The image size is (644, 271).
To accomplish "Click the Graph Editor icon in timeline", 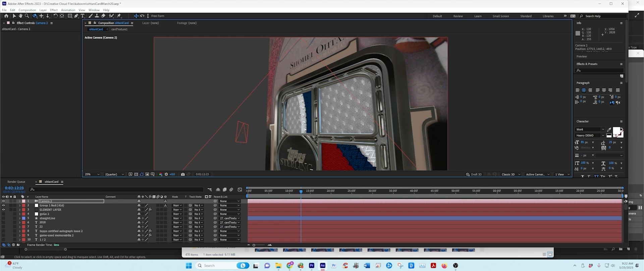I will (240, 189).
